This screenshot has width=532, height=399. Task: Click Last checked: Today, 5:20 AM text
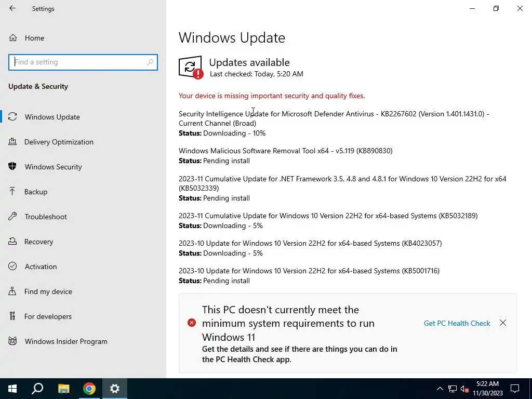click(x=257, y=74)
